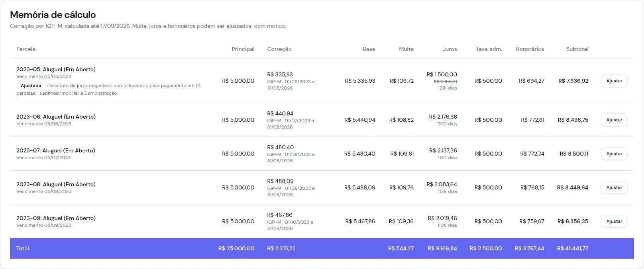Click the adjusted juros value R$ 1.500,00
The width and height of the screenshot is (644, 269).
[x=442, y=74]
